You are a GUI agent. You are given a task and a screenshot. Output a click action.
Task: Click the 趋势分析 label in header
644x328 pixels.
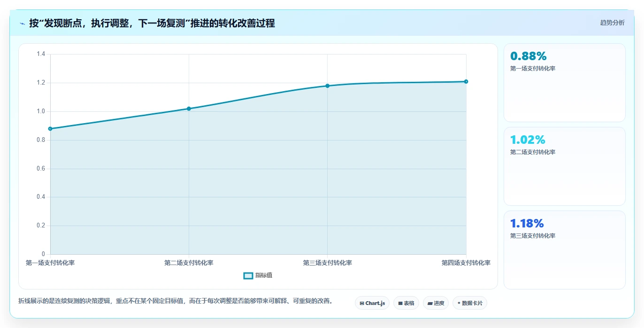coord(612,23)
